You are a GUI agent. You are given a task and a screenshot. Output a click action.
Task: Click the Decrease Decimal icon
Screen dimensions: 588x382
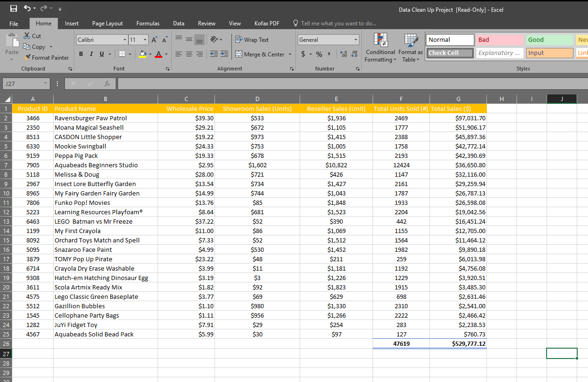coord(353,55)
